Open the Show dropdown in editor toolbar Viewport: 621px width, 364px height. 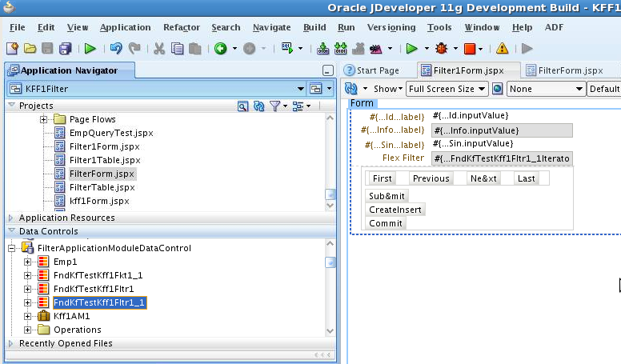click(388, 89)
